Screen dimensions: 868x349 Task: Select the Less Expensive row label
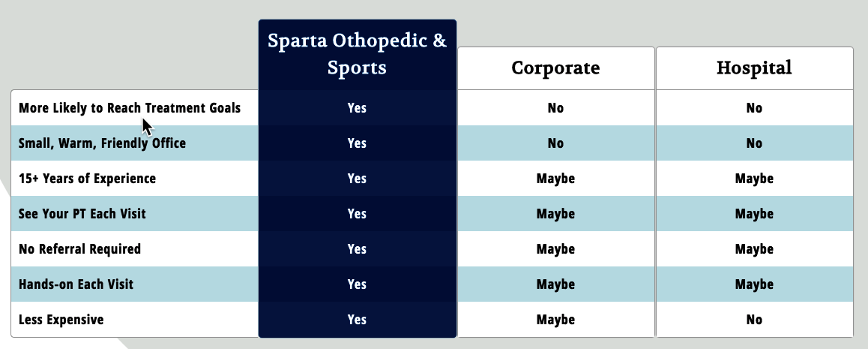click(x=61, y=320)
